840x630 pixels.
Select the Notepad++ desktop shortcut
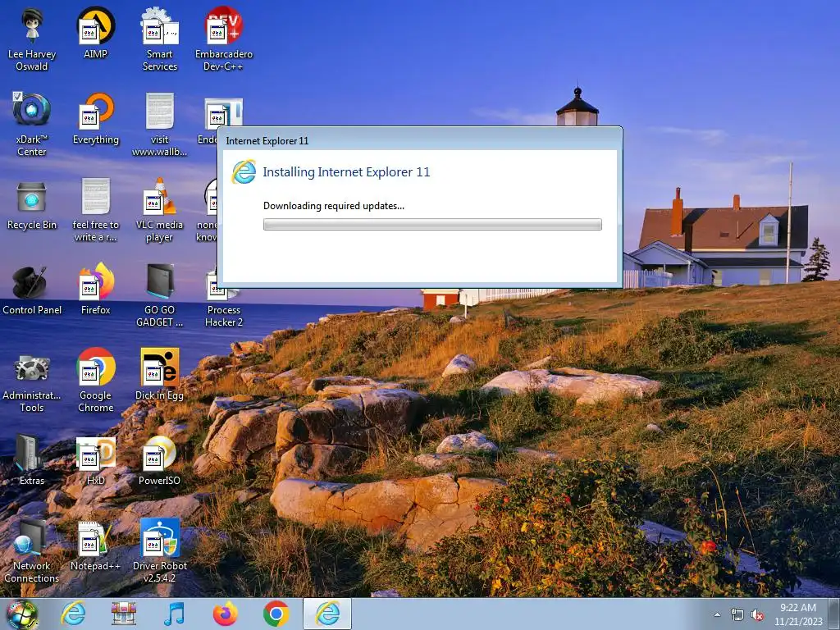pos(95,545)
